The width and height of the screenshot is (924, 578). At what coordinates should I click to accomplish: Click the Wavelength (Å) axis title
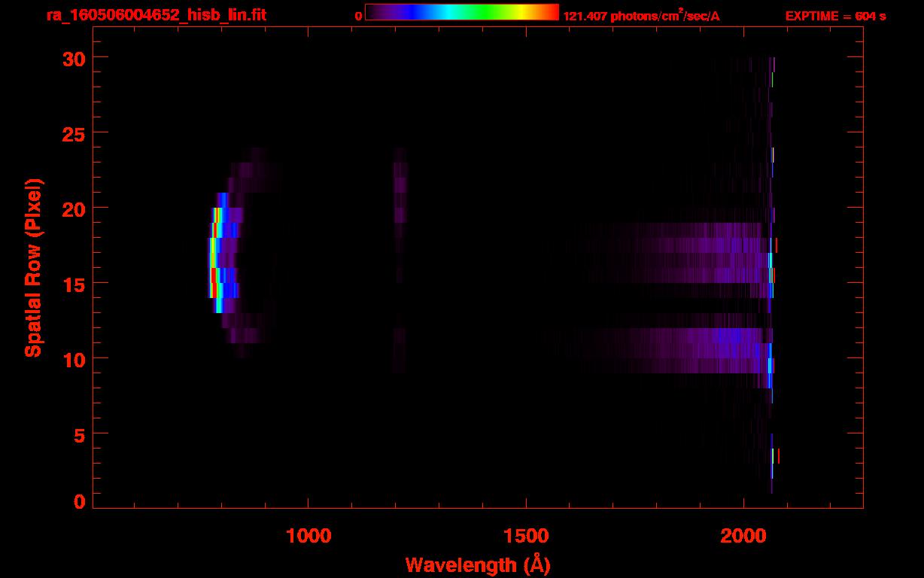click(x=479, y=564)
